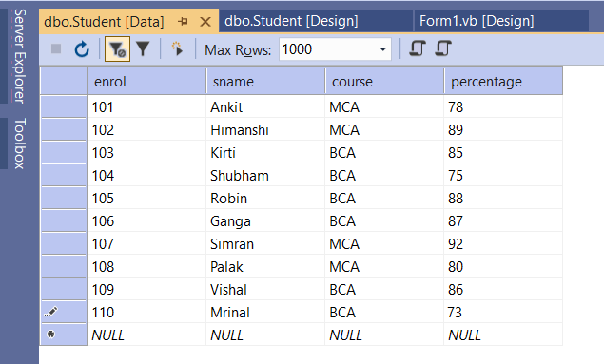
Task: Click the second script icon after Max Rows
Action: pos(443,48)
